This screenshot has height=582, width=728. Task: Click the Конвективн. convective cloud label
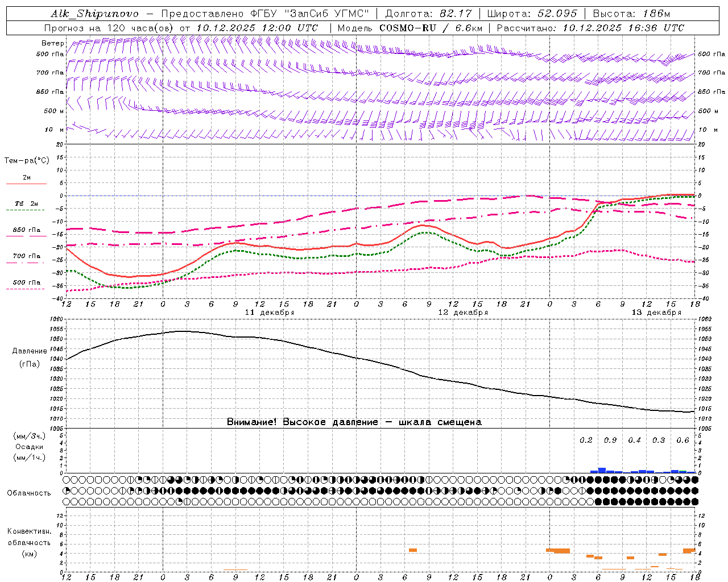[29, 531]
